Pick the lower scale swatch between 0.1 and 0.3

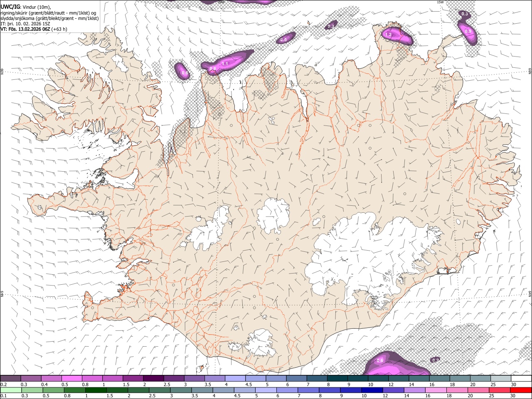click(x=11, y=390)
